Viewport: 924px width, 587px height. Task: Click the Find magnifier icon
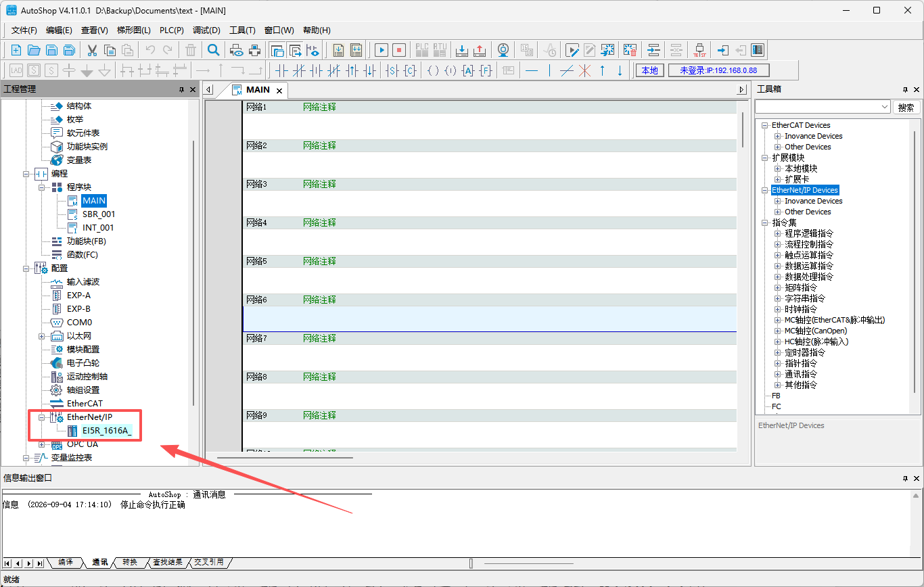[213, 50]
